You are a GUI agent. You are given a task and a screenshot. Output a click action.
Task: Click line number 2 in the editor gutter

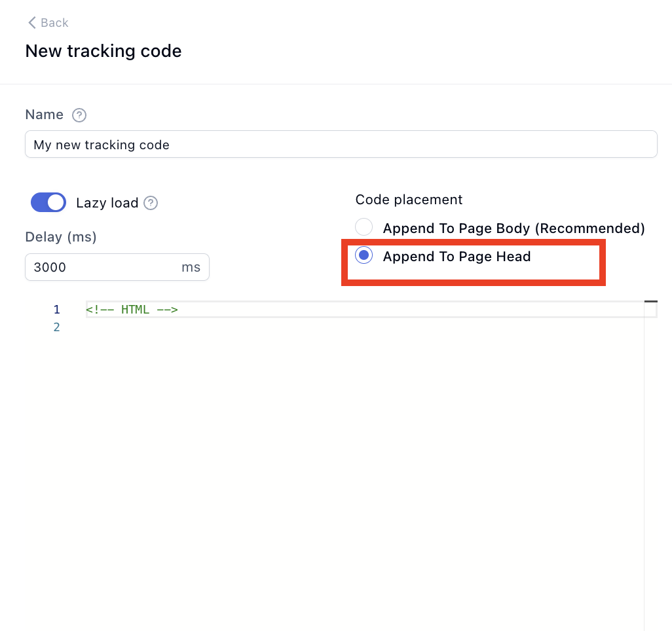pyautogui.click(x=56, y=327)
